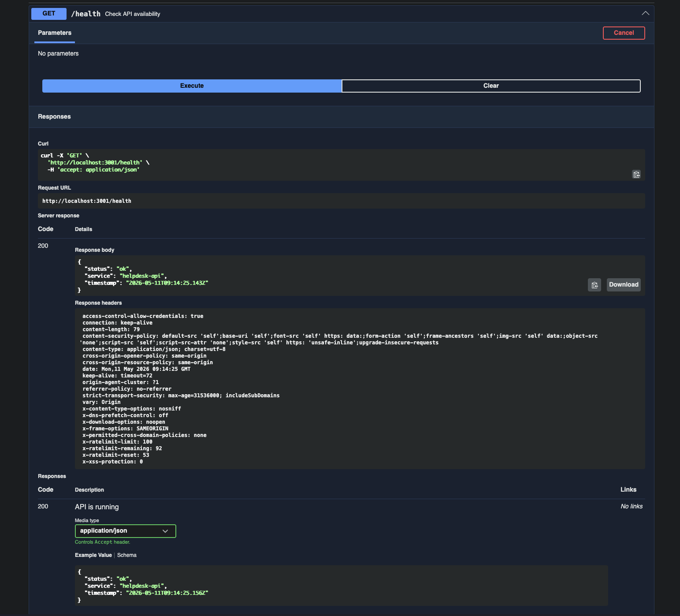Click the GET method badge
The height and width of the screenshot is (616, 680).
click(49, 14)
